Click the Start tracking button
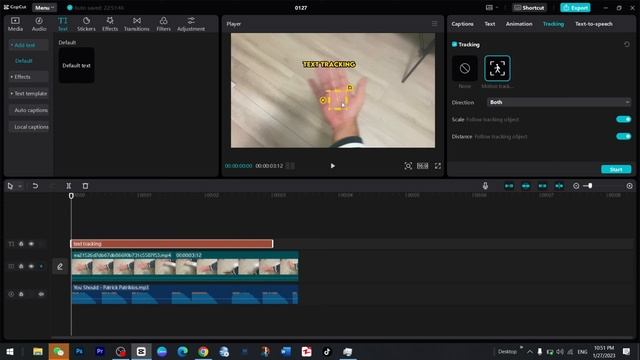640x360 pixels. click(616, 169)
